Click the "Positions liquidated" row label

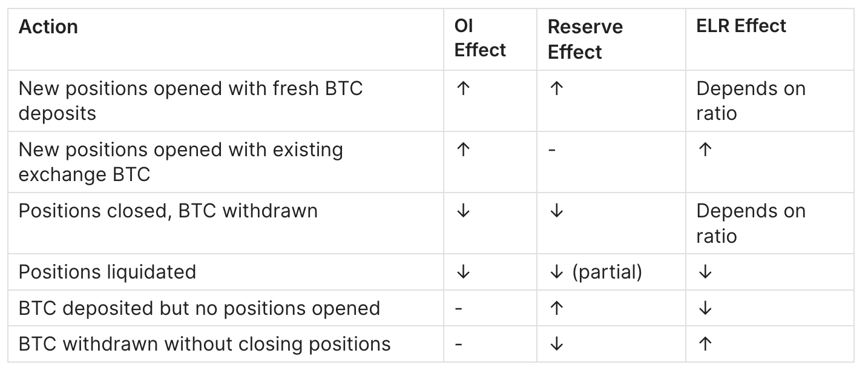point(107,272)
